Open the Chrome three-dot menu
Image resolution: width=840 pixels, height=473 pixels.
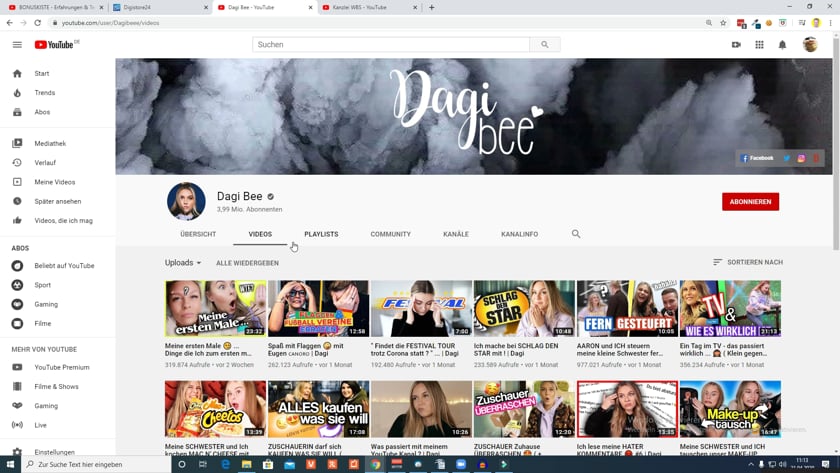[x=831, y=22]
